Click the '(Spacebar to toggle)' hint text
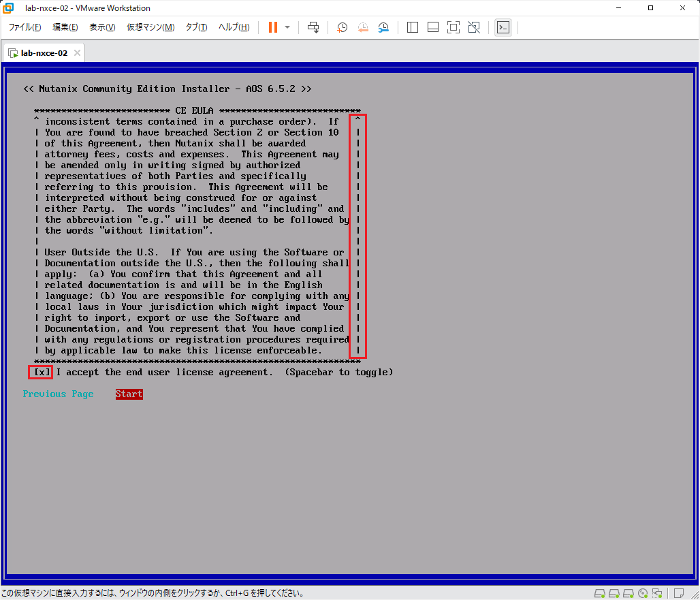Screen dimensions: 700x600 coord(339,373)
